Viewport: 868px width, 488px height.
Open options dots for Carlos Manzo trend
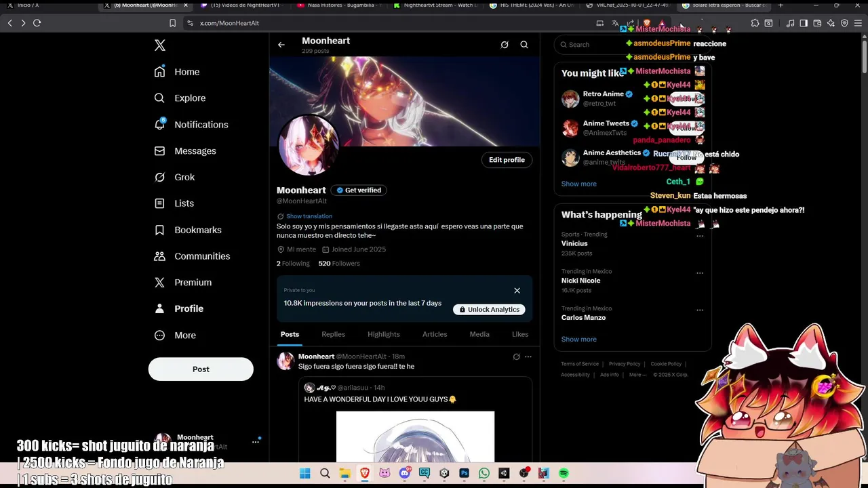pos(700,310)
